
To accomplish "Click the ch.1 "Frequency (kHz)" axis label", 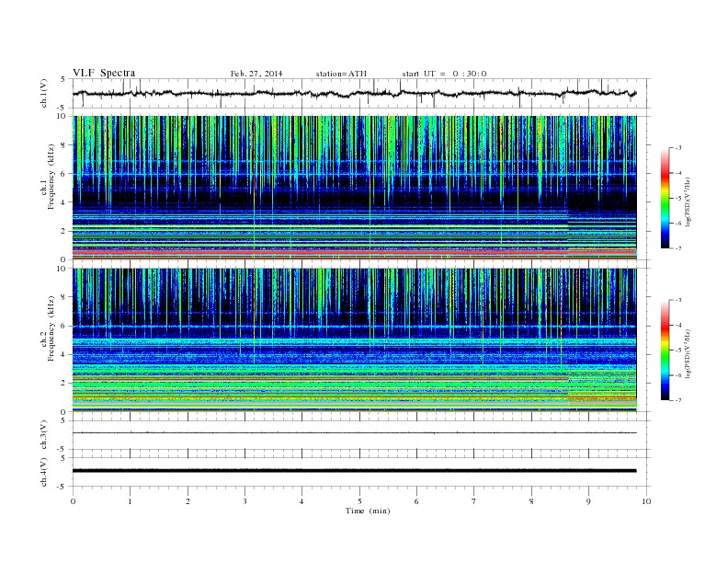I will (51, 177).
